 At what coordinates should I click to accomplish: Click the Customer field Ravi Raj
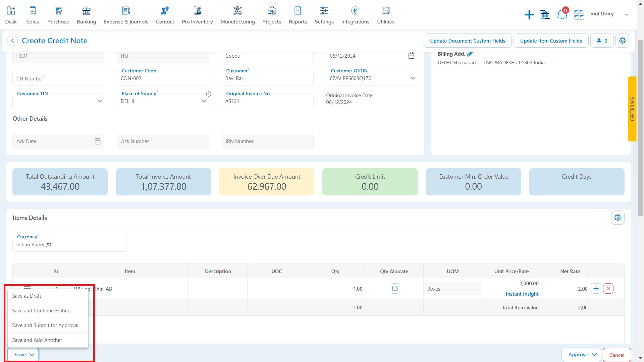(267, 78)
